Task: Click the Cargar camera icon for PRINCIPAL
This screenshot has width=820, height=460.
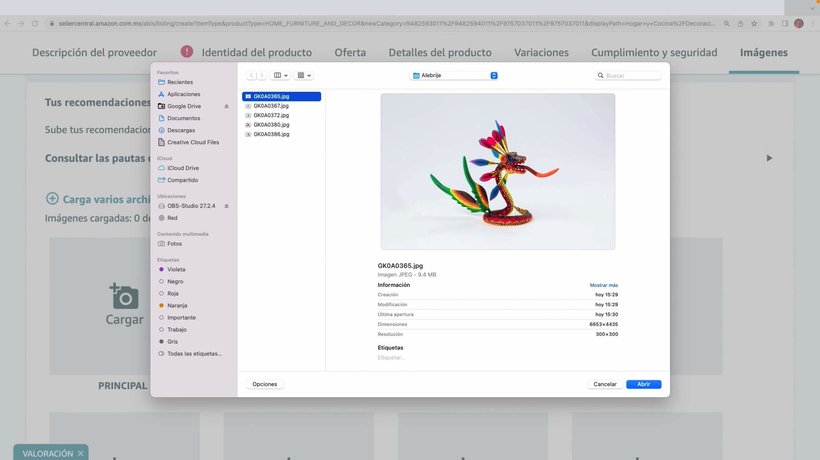Action: click(124, 296)
